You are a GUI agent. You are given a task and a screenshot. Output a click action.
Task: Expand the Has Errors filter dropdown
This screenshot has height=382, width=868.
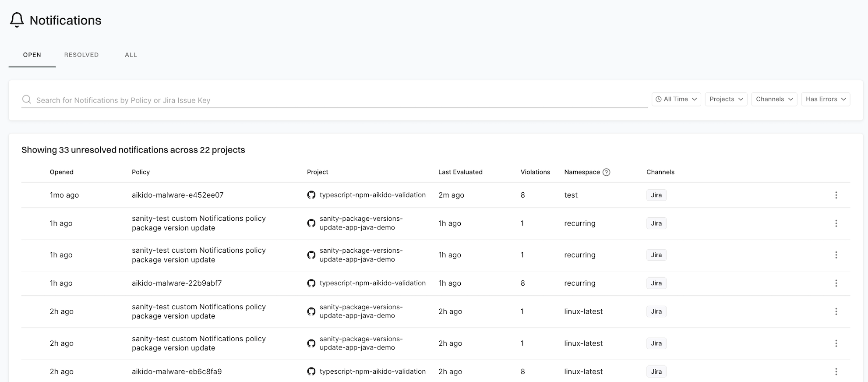[825, 99]
